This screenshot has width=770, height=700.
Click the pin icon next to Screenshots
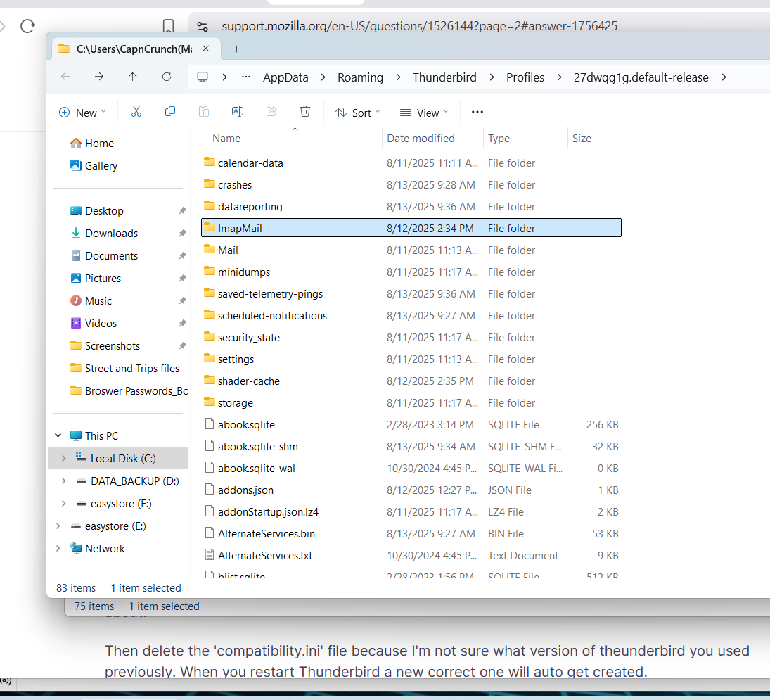pyautogui.click(x=182, y=346)
